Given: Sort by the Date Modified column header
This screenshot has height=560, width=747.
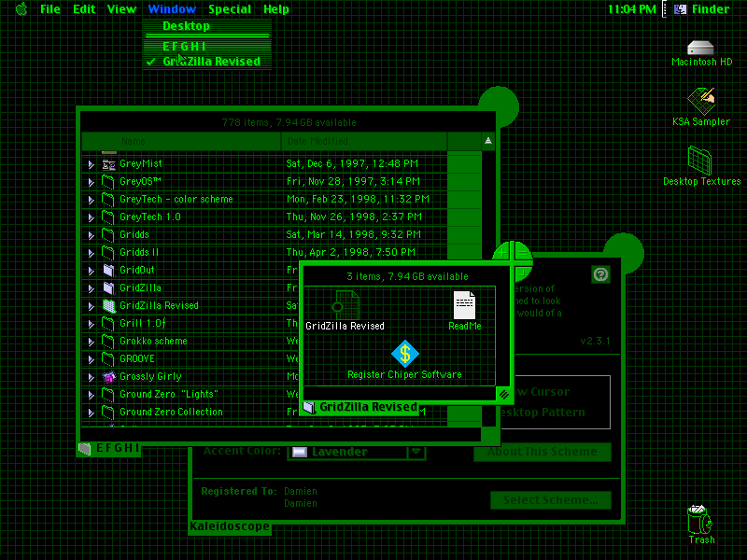Looking at the screenshot, I should point(364,141).
